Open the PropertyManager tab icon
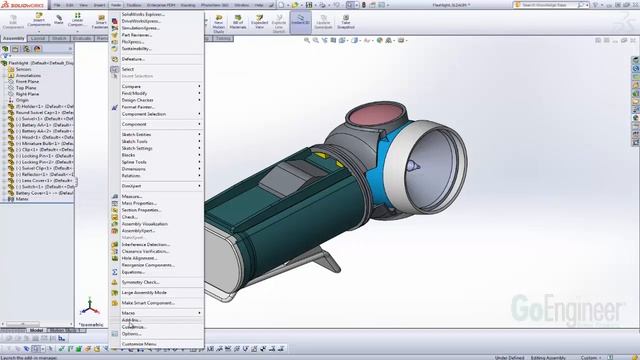 (x=16, y=49)
